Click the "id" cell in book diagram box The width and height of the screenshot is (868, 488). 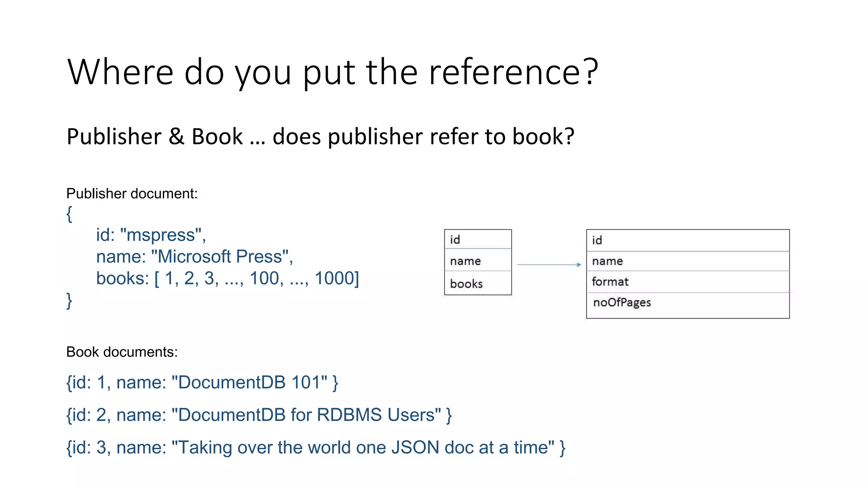point(687,241)
